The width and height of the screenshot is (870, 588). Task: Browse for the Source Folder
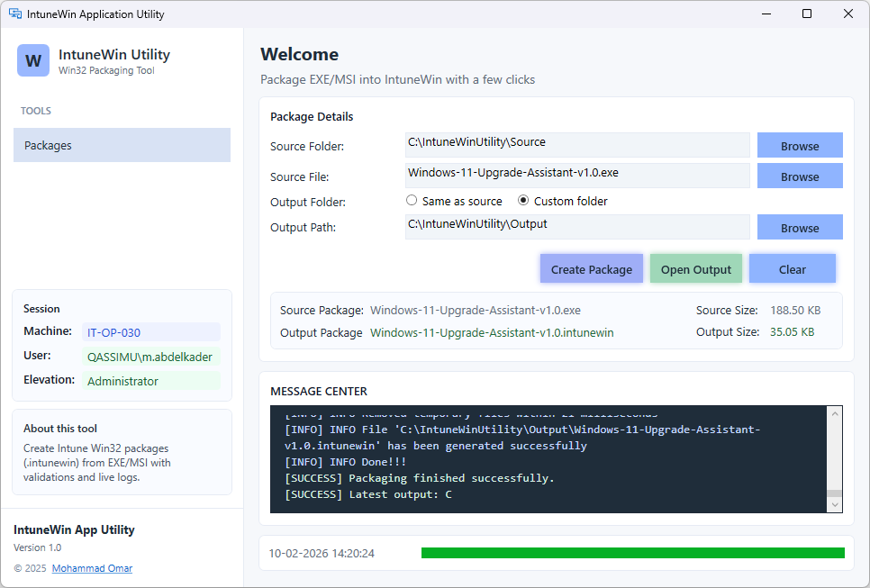click(800, 145)
